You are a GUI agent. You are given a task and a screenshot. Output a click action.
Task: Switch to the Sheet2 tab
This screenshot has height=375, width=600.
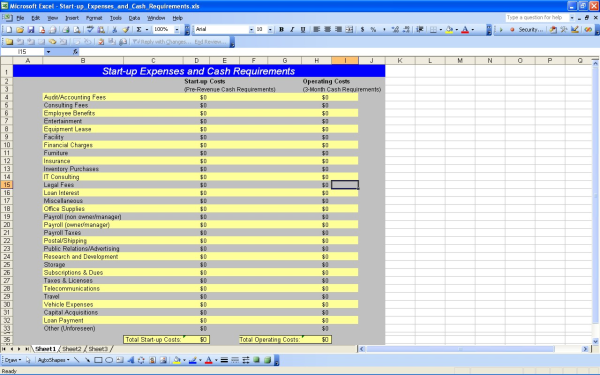[72, 349]
